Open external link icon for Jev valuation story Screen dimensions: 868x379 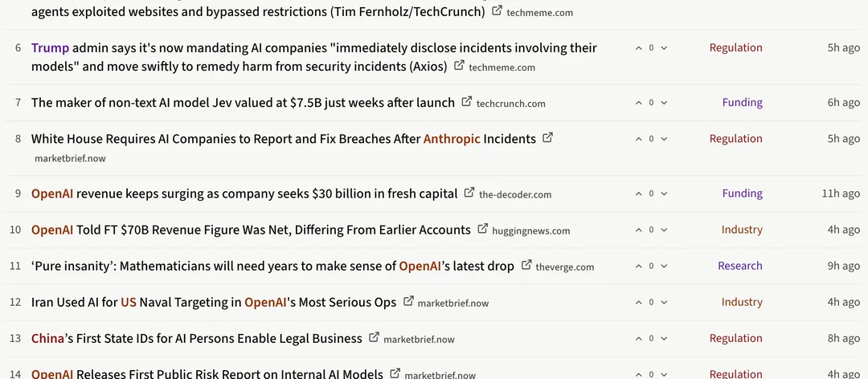tap(467, 102)
